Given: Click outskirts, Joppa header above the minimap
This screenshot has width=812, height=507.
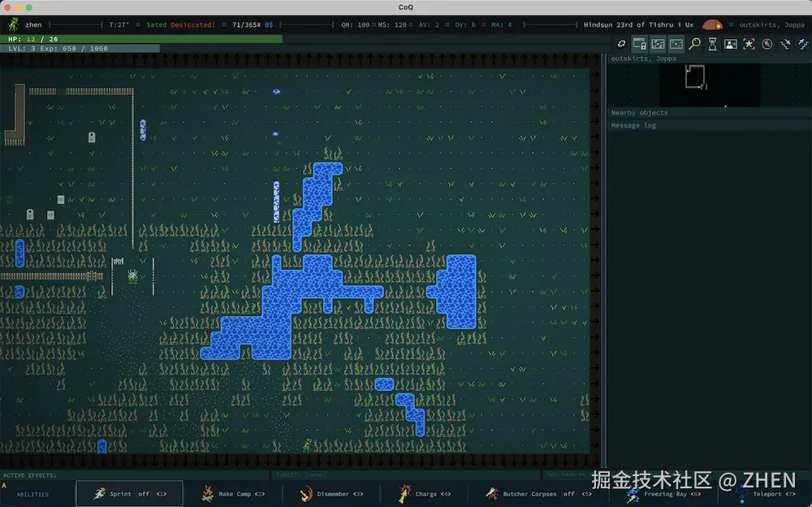Looking at the screenshot, I should (644, 58).
